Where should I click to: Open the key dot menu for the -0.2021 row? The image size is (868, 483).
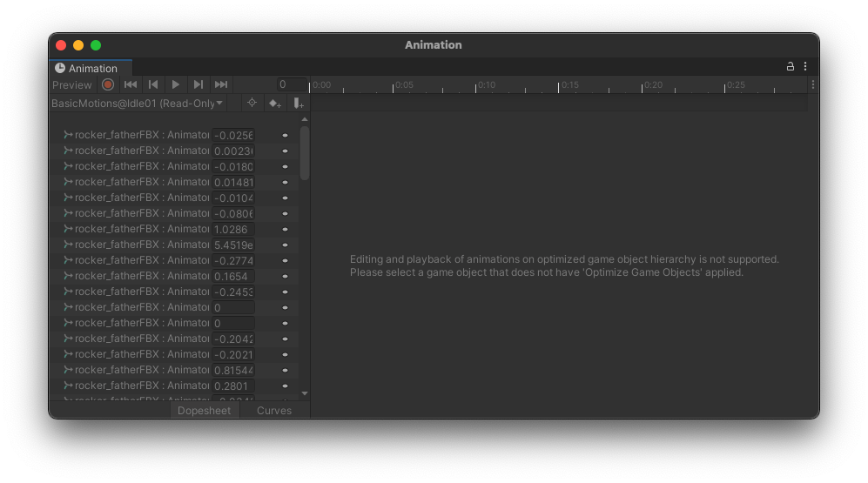coord(285,355)
